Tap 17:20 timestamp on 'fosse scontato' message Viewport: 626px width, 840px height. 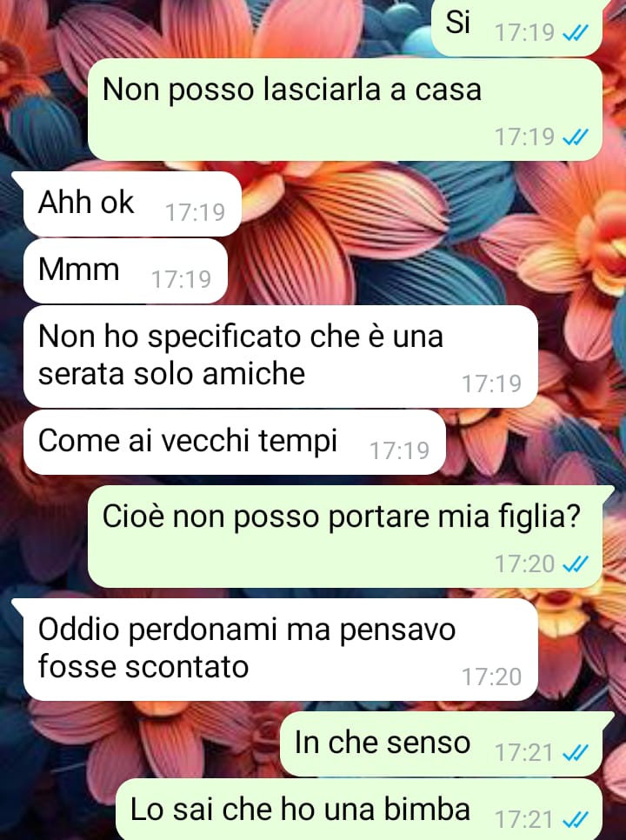coord(491,677)
